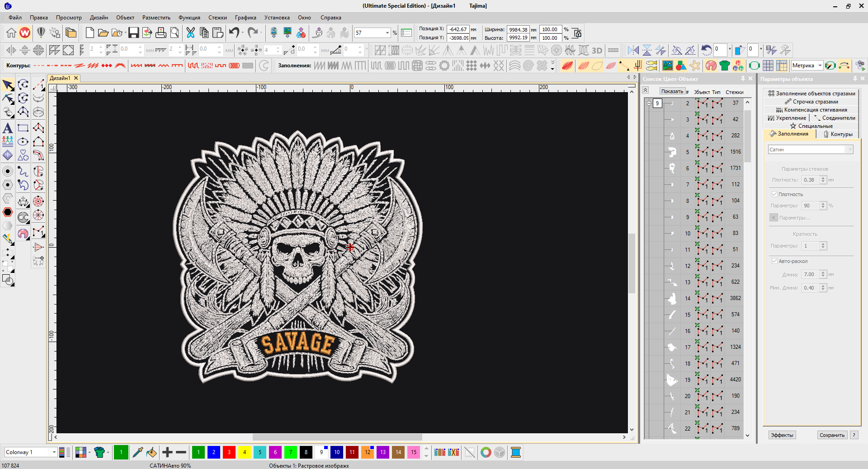This screenshot has width=868, height=469.
Task: Toggle the Плотность checkbox
Action: 774,194
